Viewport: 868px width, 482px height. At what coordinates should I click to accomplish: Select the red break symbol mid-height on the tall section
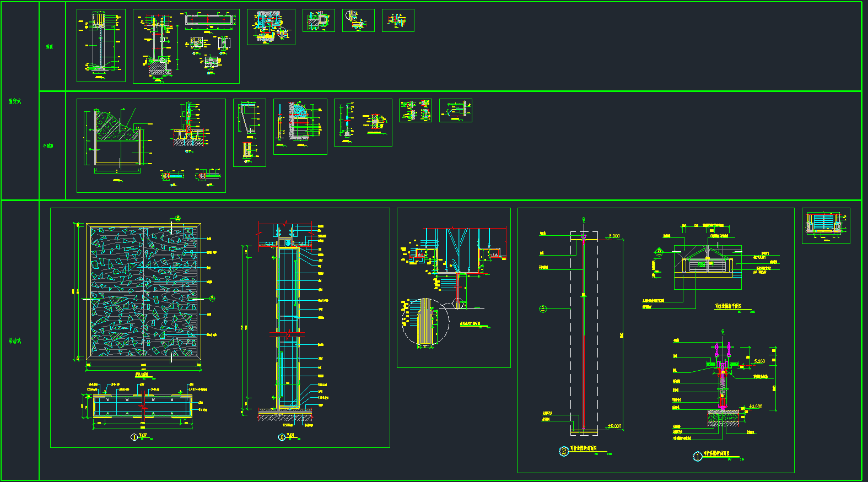pos(287,334)
